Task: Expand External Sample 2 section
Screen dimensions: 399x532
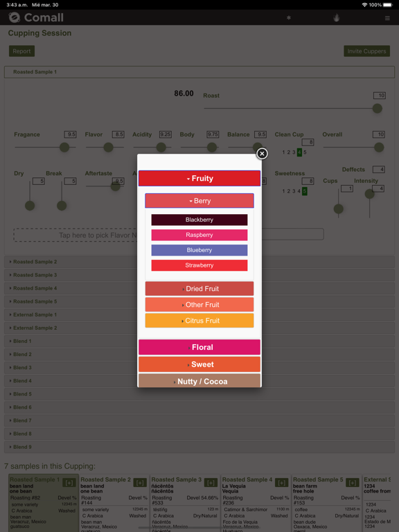Action: [199, 328]
